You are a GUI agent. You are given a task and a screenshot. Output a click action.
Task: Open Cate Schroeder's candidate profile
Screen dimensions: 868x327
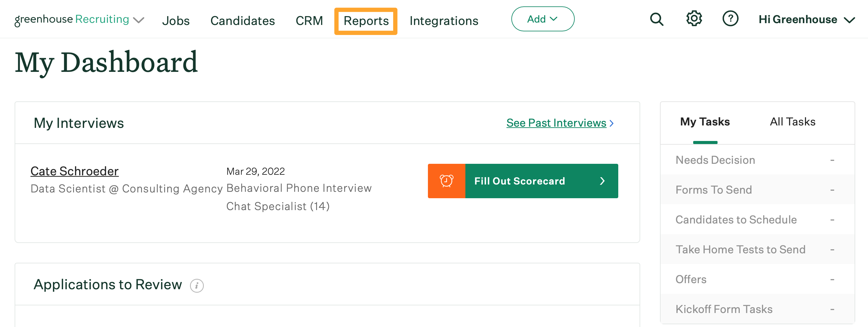pyautogui.click(x=75, y=171)
